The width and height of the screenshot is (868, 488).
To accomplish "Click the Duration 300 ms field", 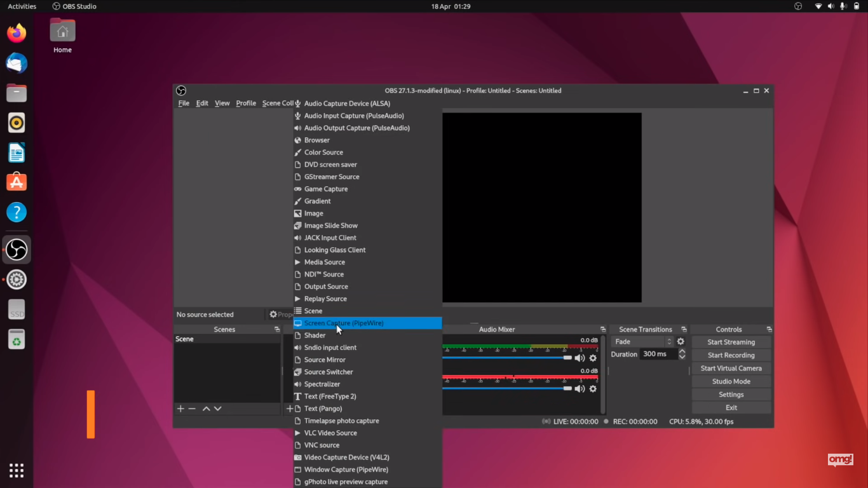I will [x=658, y=354].
